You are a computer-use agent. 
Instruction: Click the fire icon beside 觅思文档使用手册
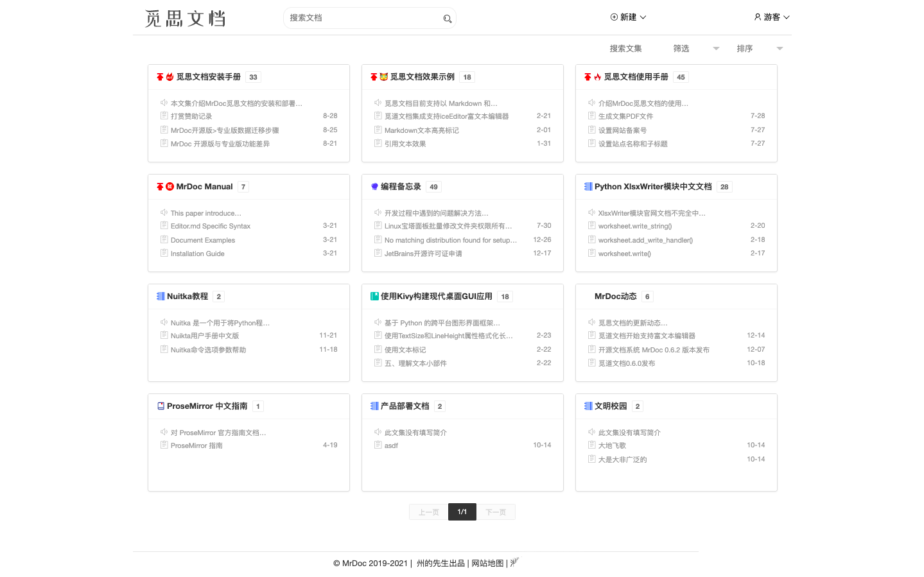coord(597,77)
